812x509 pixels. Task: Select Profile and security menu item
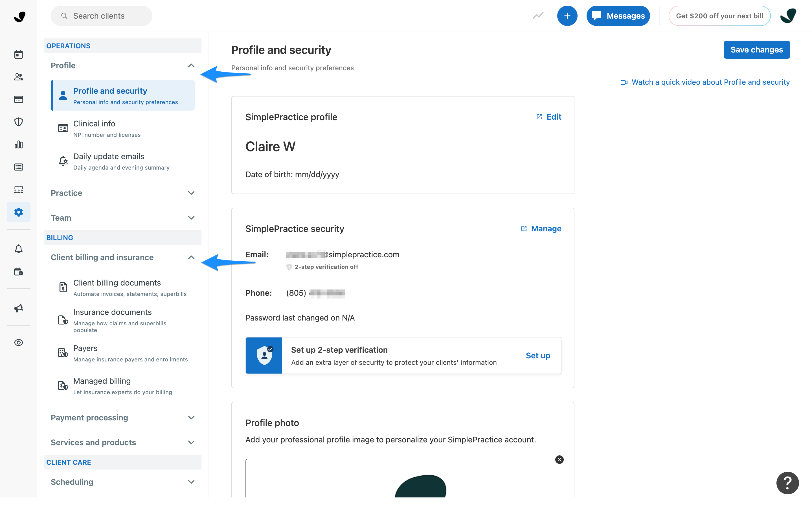[x=122, y=95]
